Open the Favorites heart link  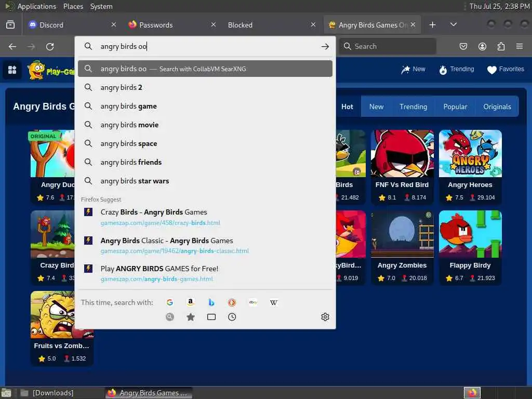click(506, 69)
